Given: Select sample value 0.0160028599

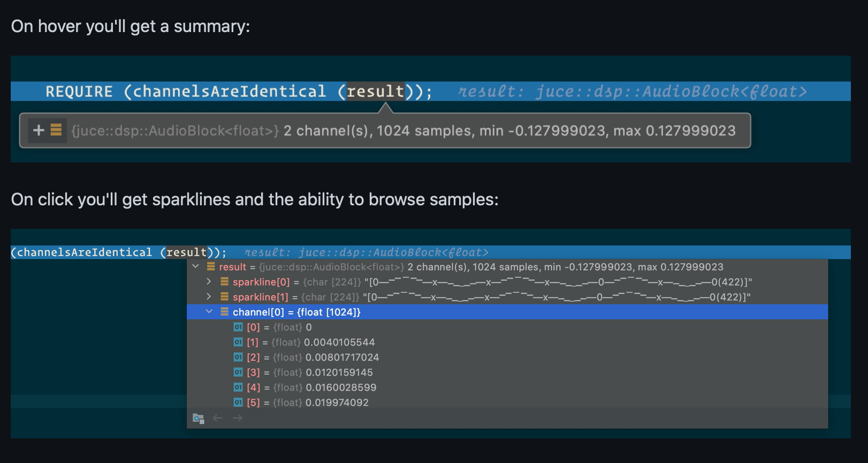Looking at the screenshot, I should 341,387.
